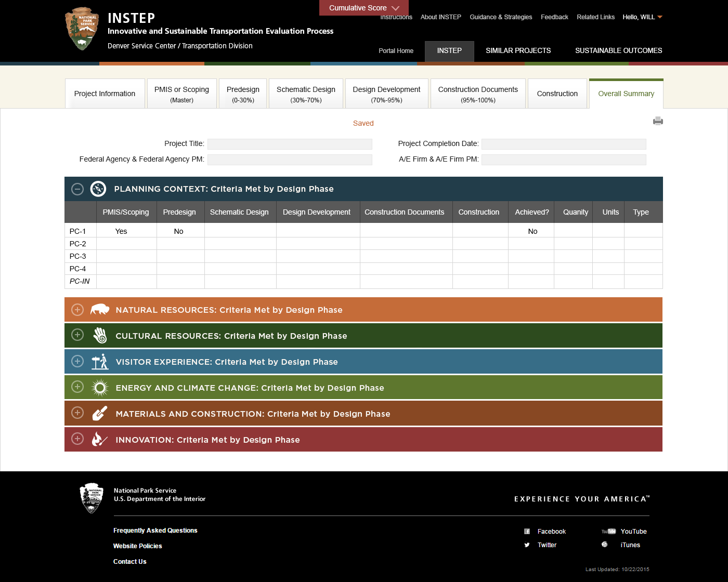Click the Natural Resources bison icon
This screenshot has width=728, height=582.
click(x=99, y=310)
